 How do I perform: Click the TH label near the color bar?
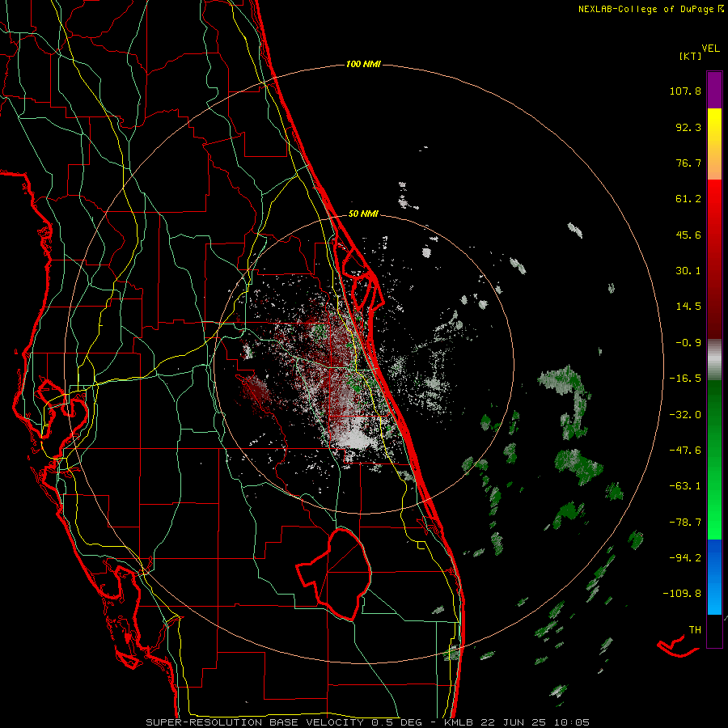pos(695,630)
